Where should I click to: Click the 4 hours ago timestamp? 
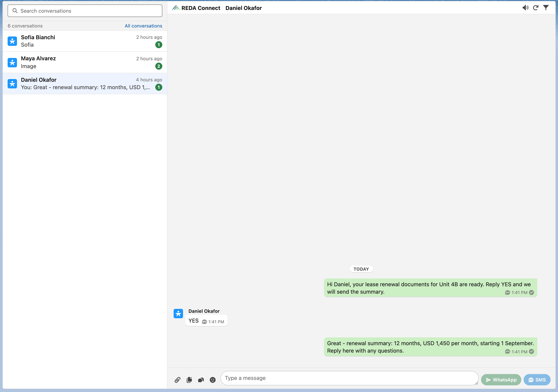(x=149, y=80)
